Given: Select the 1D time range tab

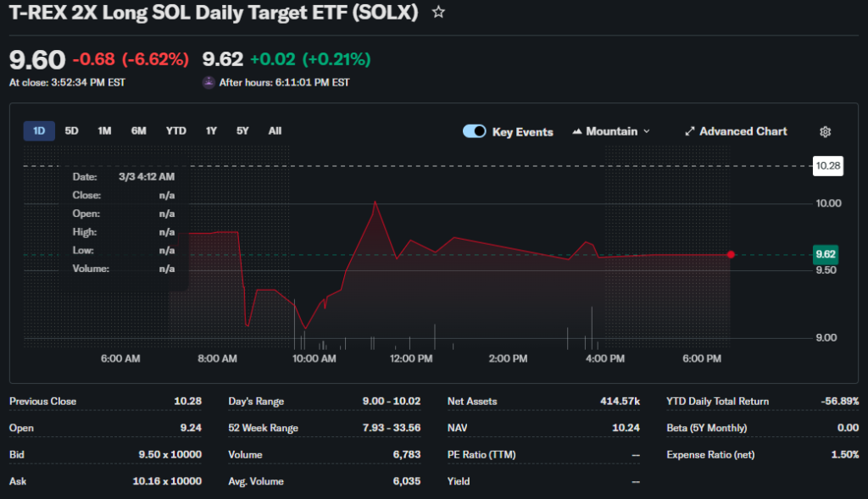Looking at the screenshot, I should (x=39, y=130).
